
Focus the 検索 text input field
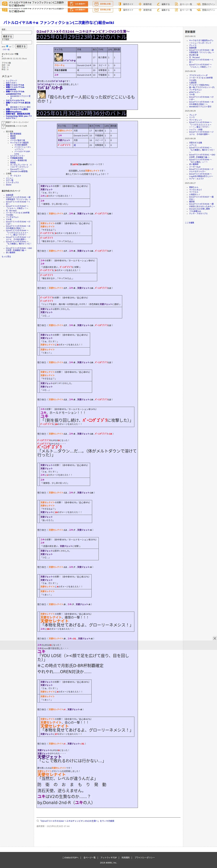(17, 32)
